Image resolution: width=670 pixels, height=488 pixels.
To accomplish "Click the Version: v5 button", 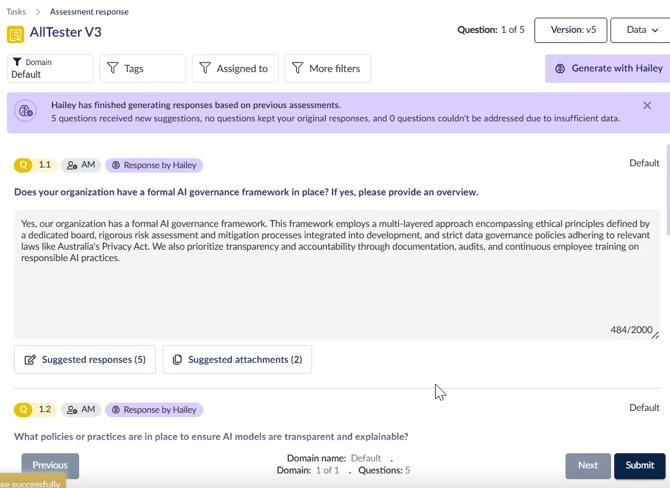I will 570,30.
